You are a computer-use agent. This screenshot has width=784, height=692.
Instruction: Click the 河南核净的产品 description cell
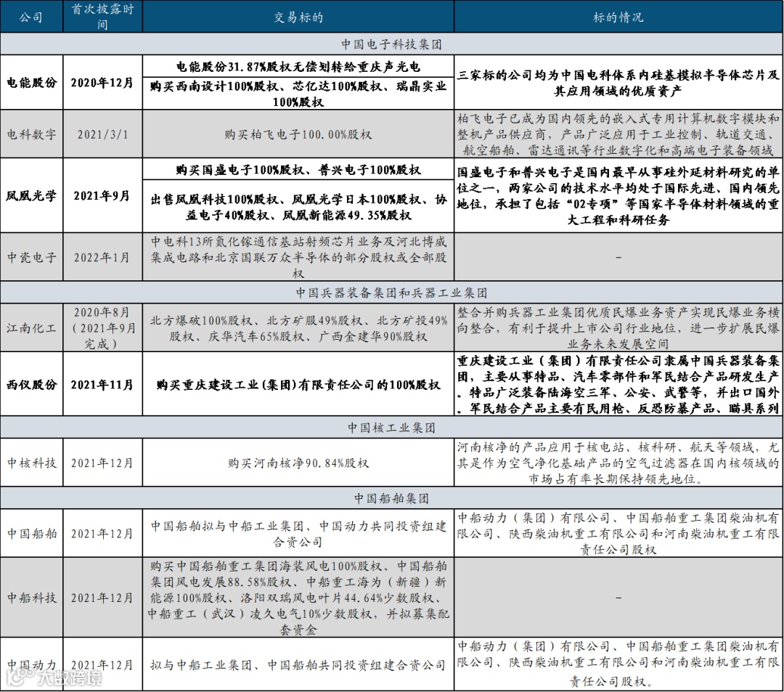618,463
